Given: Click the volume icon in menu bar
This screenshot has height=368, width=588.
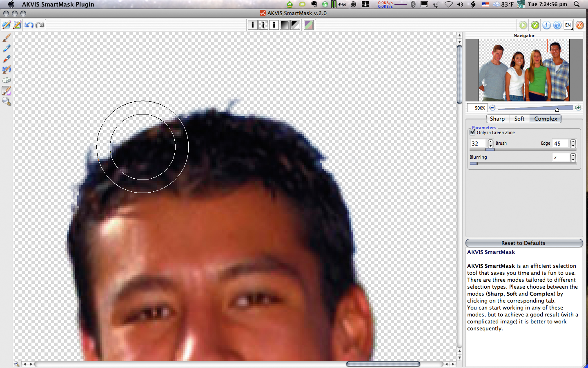Looking at the screenshot, I should point(460,4).
